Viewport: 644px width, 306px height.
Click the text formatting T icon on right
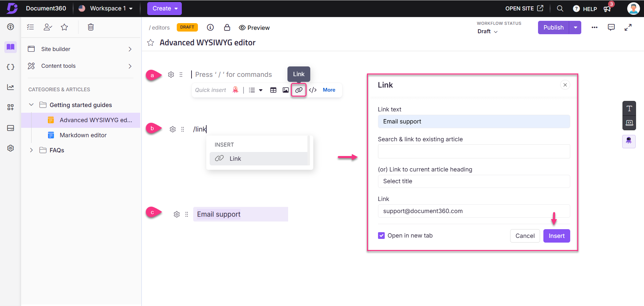pos(629,108)
